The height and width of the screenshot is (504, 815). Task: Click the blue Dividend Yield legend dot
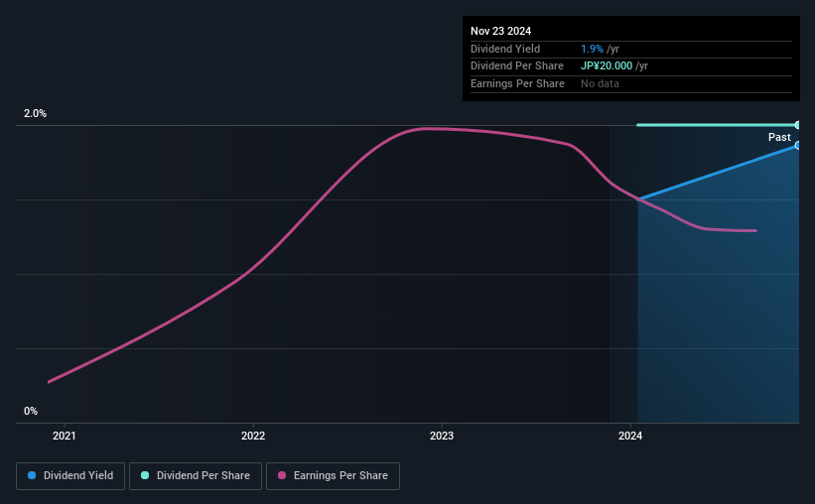pyautogui.click(x=33, y=476)
